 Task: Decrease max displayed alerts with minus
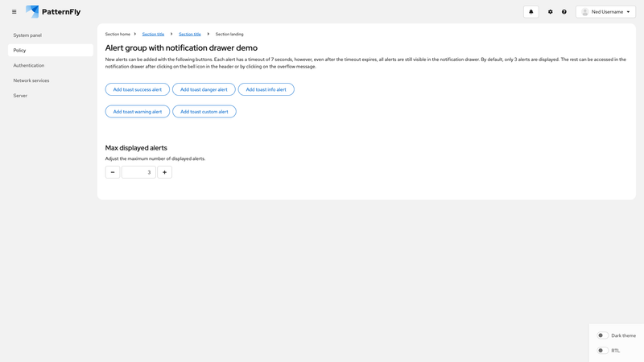pyautogui.click(x=113, y=172)
